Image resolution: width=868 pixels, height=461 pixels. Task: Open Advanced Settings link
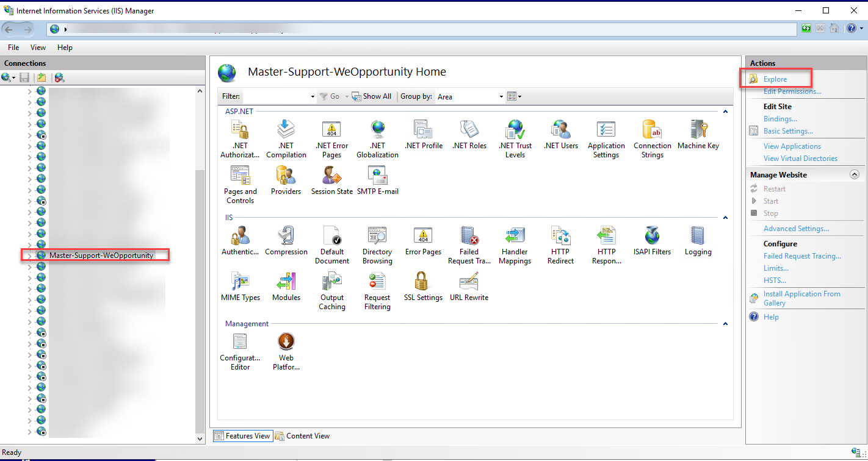tap(796, 229)
